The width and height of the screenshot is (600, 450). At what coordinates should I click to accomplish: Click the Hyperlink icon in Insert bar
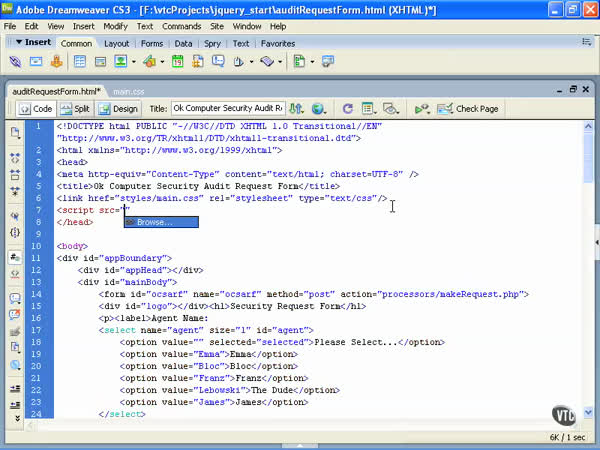[x=16, y=62]
